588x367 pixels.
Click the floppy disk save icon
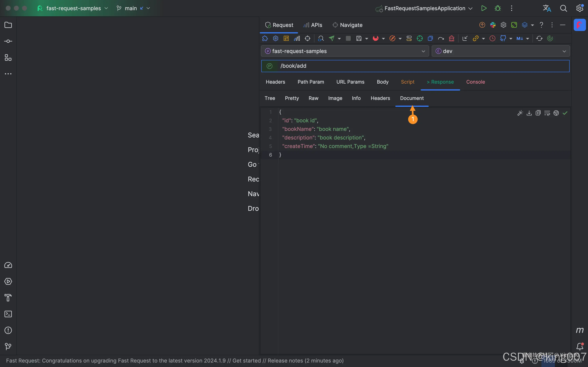coord(359,38)
